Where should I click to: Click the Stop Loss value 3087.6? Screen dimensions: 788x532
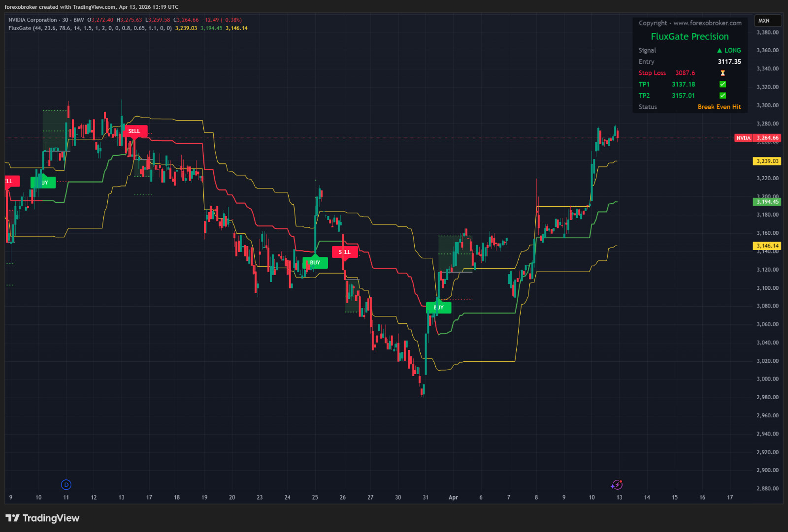[x=685, y=73]
